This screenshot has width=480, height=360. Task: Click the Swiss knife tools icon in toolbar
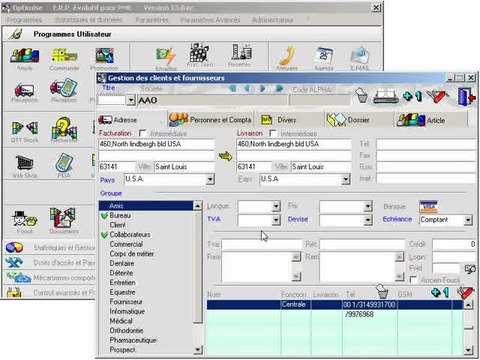click(438, 96)
